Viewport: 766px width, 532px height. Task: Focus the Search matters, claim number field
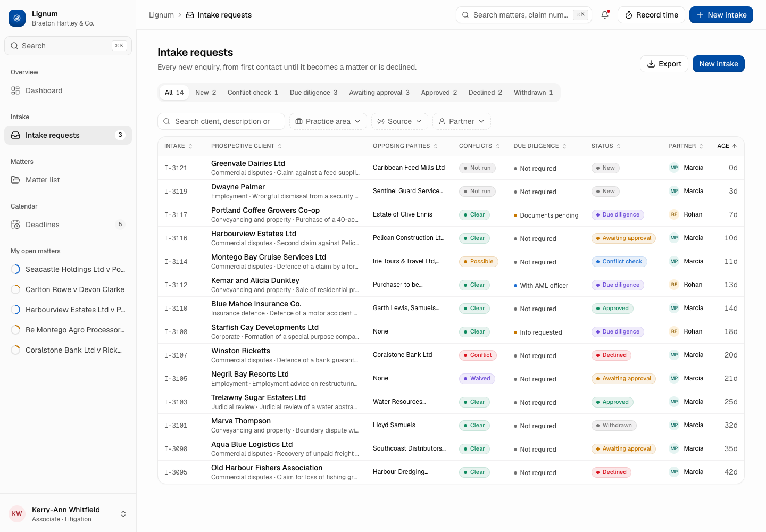pyautogui.click(x=524, y=15)
